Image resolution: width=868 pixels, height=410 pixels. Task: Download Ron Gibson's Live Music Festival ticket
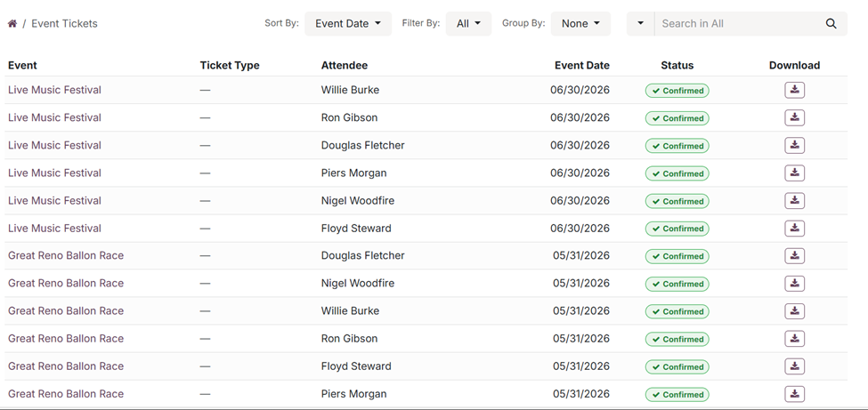pos(795,117)
